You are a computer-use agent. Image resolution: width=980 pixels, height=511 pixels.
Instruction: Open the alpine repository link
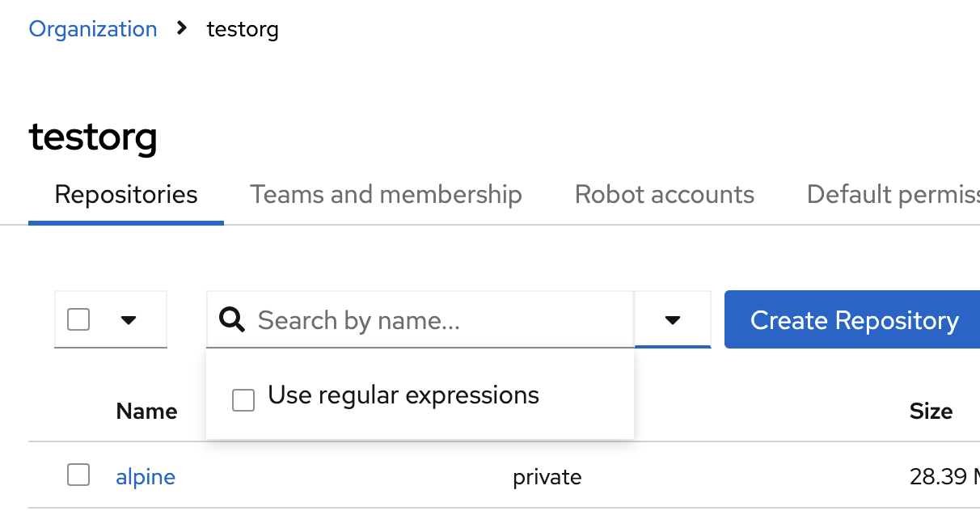(146, 477)
